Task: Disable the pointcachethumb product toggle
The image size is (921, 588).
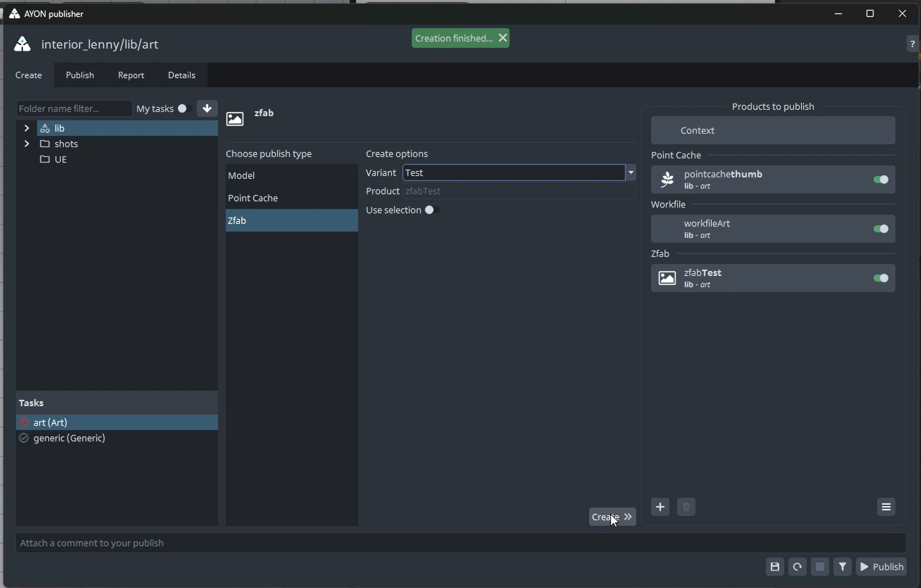Action: pyautogui.click(x=881, y=180)
